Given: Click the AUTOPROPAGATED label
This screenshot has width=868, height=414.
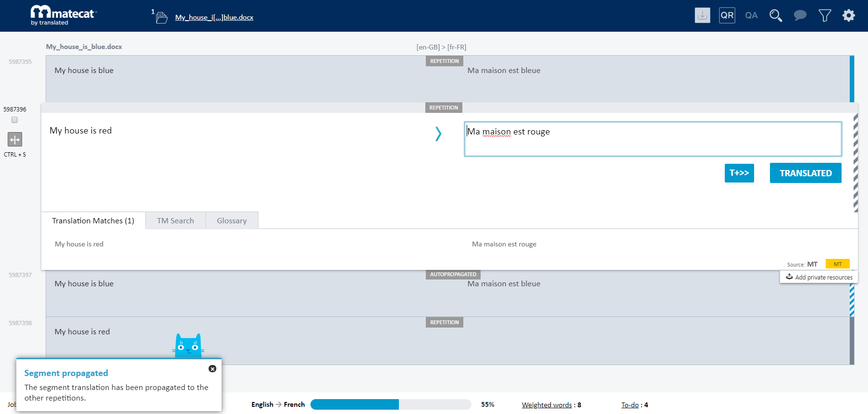Looking at the screenshot, I should coord(453,274).
